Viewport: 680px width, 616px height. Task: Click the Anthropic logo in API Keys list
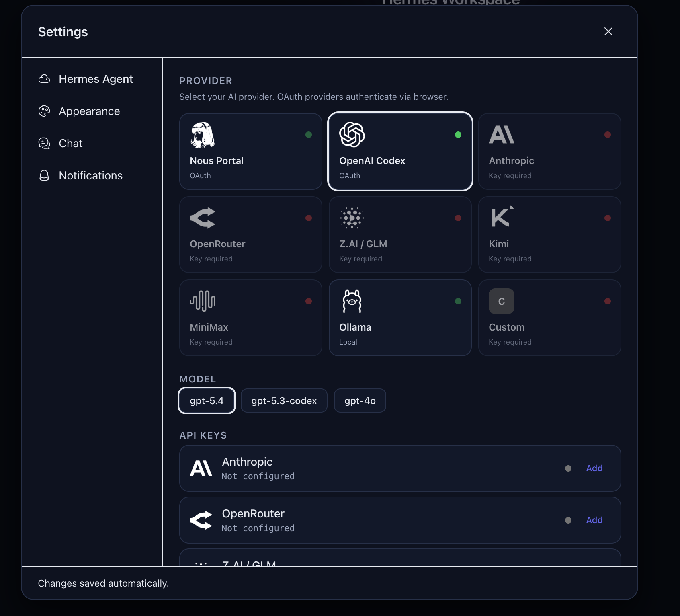point(201,468)
